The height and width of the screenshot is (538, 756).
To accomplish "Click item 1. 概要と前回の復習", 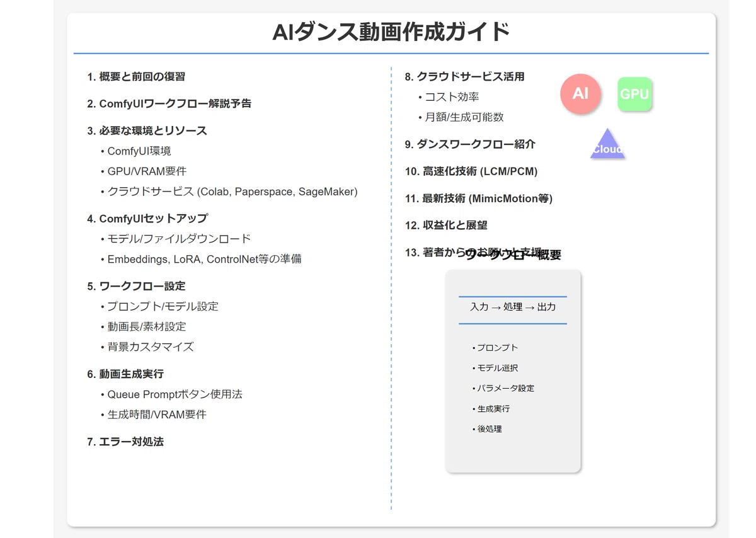I will coord(136,77).
